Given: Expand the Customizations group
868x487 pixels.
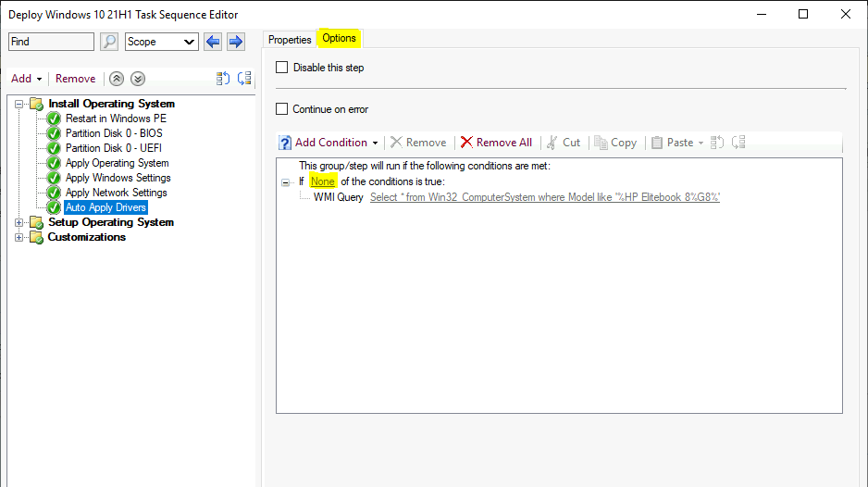Looking at the screenshot, I should pyautogui.click(x=19, y=237).
